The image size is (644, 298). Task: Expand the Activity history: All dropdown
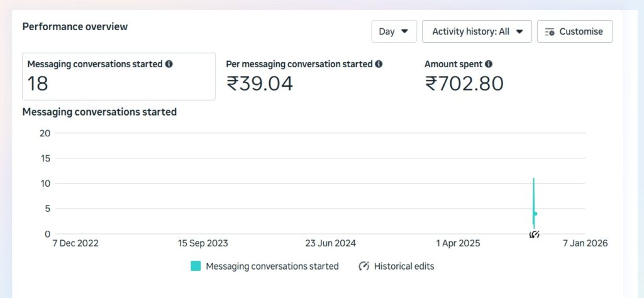pos(477,31)
